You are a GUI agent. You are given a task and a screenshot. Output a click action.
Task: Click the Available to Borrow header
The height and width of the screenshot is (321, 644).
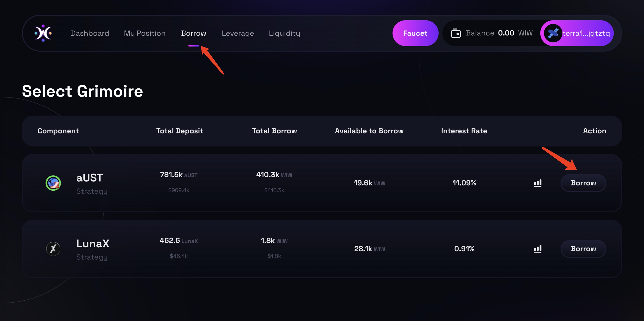(x=369, y=131)
